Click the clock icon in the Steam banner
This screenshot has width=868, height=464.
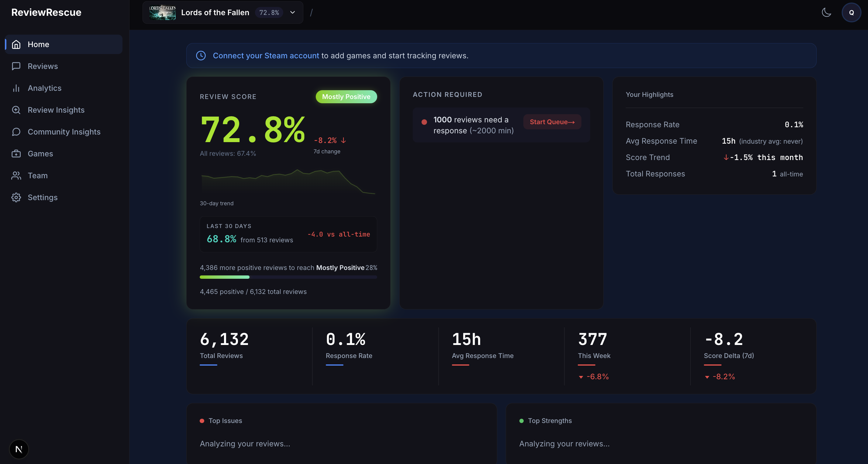point(201,56)
